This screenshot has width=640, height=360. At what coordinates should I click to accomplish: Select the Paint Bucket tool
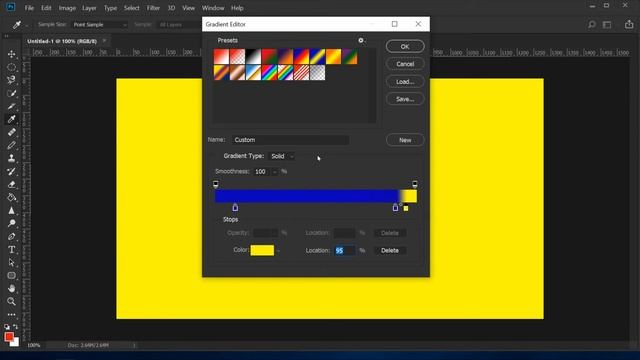(11, 197)
